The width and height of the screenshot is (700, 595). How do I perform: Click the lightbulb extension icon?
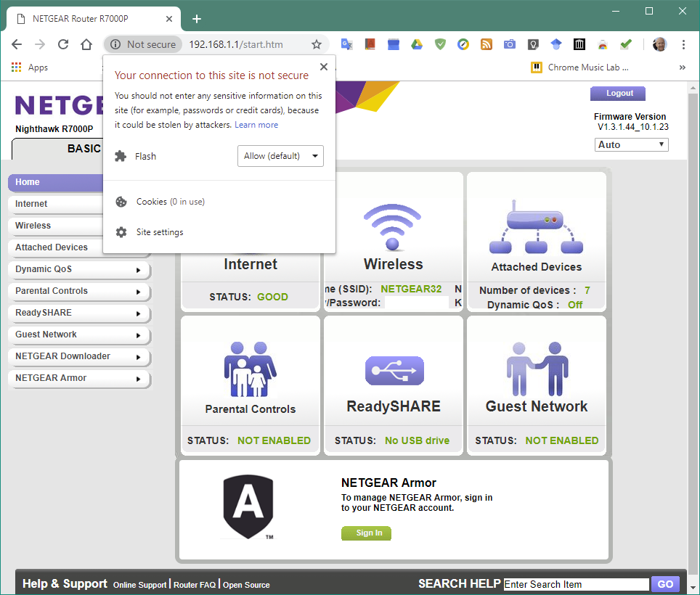533,44
